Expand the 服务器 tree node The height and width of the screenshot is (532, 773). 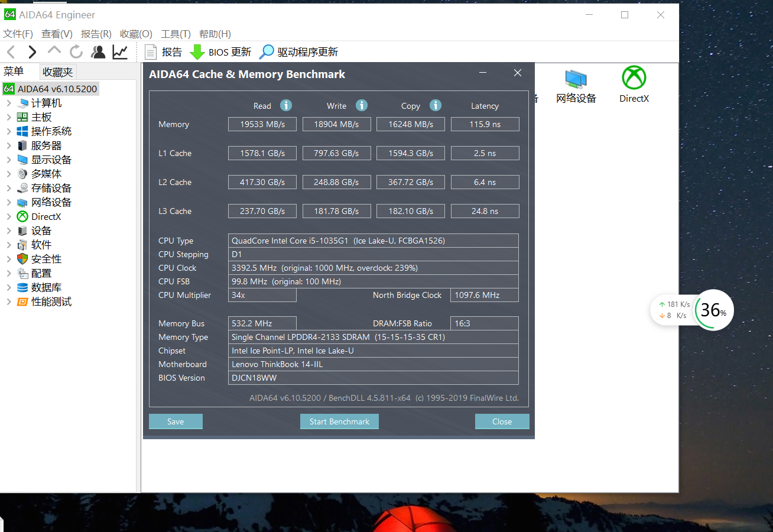coord(9,146)
